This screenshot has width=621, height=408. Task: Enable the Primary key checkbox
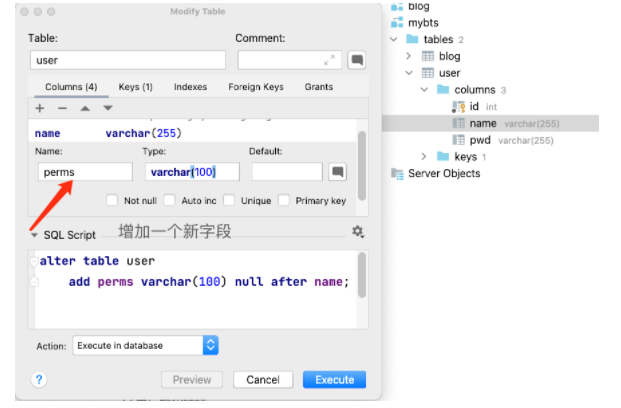point(284,200)
